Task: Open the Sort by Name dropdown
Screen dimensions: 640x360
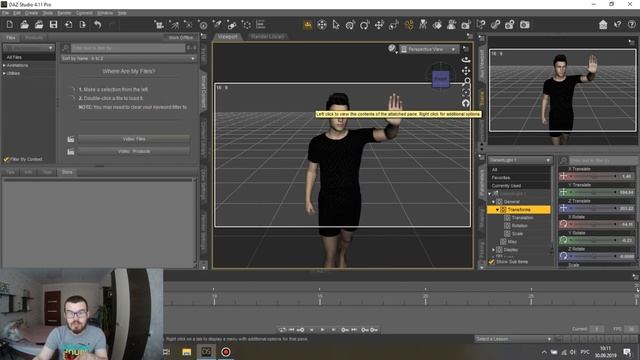Action: coord(128,58)
